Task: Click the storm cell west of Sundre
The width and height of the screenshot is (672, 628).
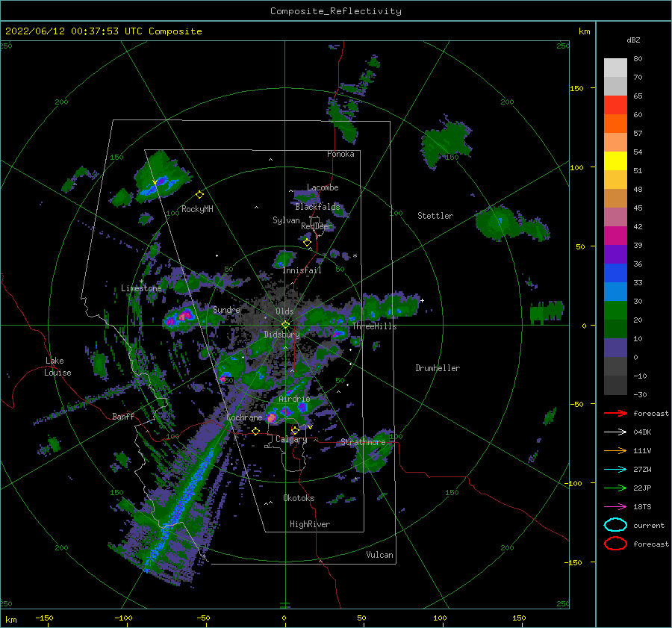Action: coord(179,319)
